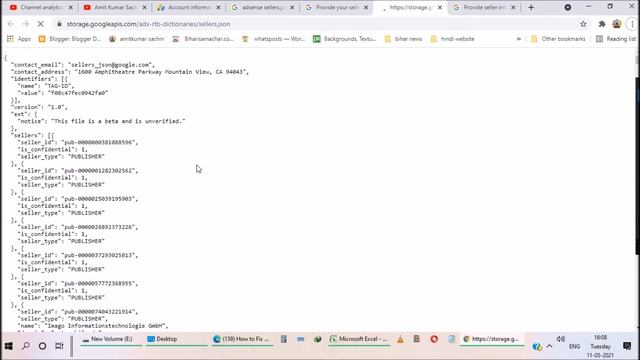Click the beta unverified notice text
Screen dimensions: 640x360
(x=118, y=121)
